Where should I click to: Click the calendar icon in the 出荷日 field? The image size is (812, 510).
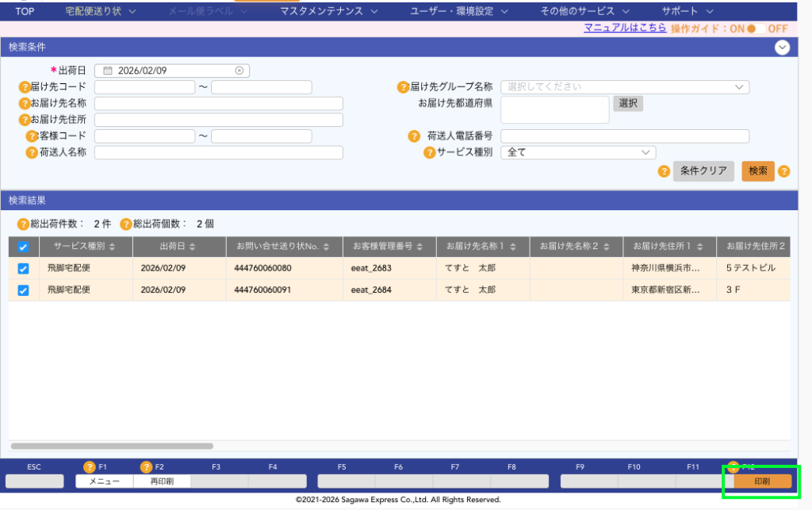pos(108,71)
